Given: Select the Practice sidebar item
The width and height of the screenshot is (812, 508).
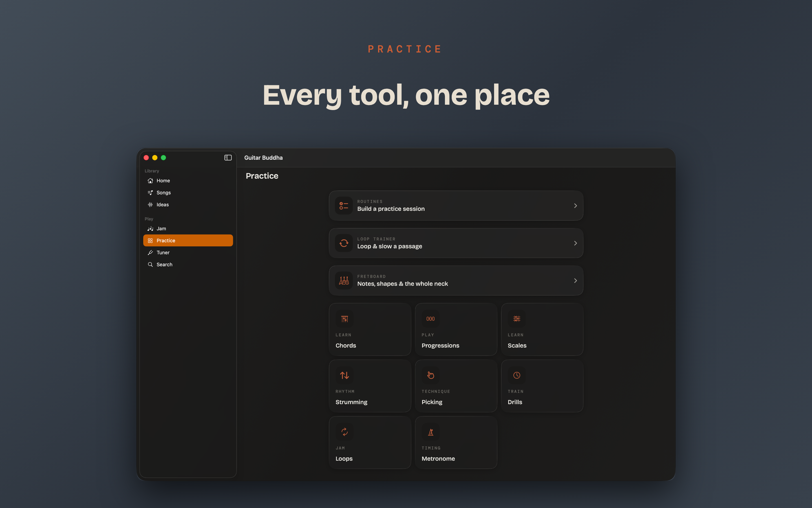Looking at the screenshot, I should click(188, 240).
